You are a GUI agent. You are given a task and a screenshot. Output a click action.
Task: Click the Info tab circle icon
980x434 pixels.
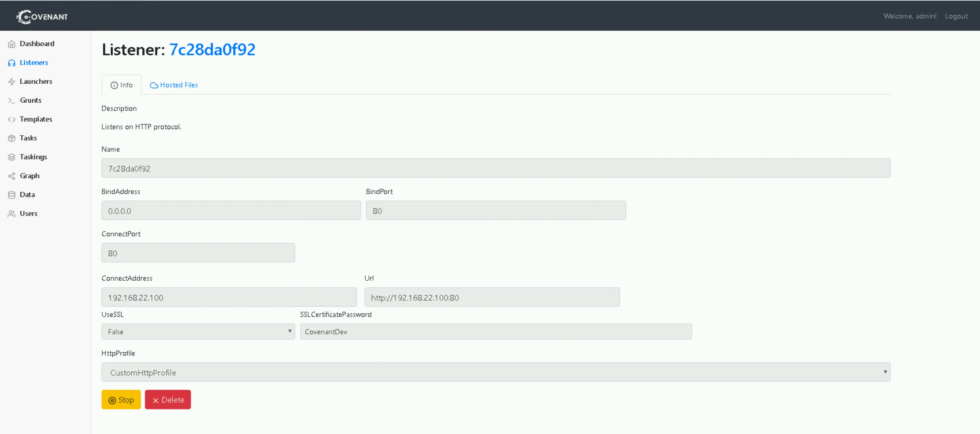(114, 85)
